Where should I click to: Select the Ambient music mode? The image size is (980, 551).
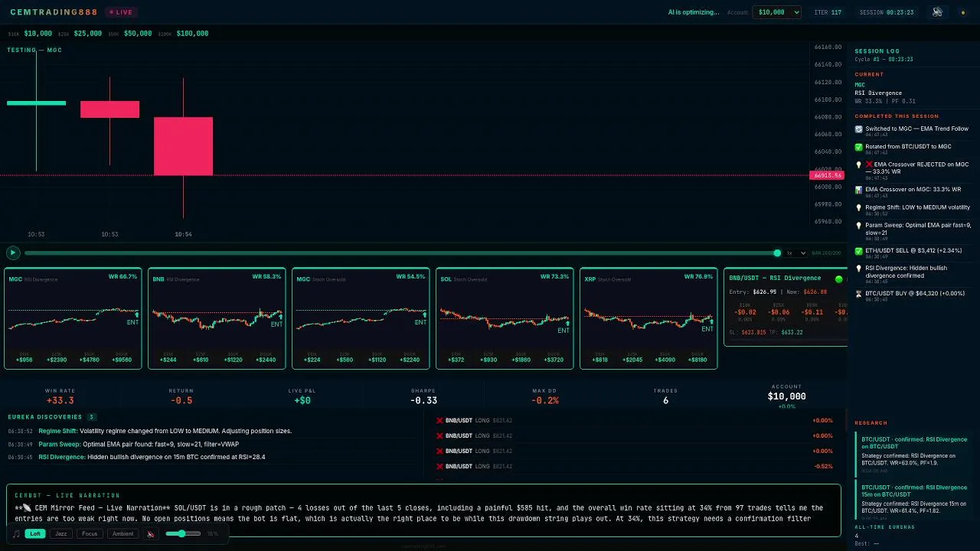click(122, 533)
